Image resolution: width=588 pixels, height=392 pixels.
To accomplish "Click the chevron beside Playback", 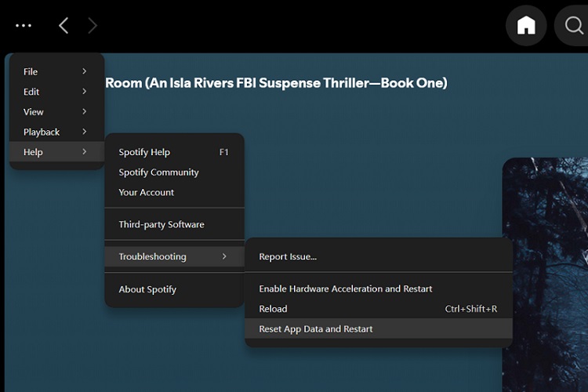I will tap(85, 132).
